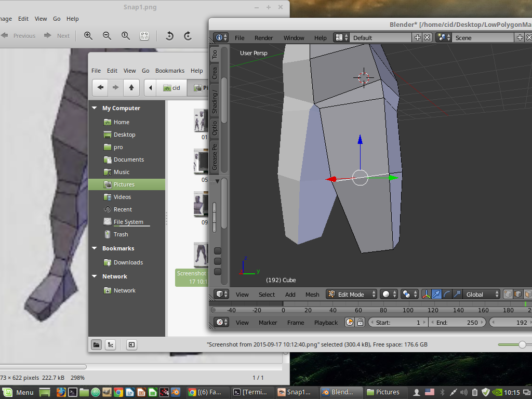Click the Start frame field
The width and height of the screenshot is (532, 399).
[398, 322]
